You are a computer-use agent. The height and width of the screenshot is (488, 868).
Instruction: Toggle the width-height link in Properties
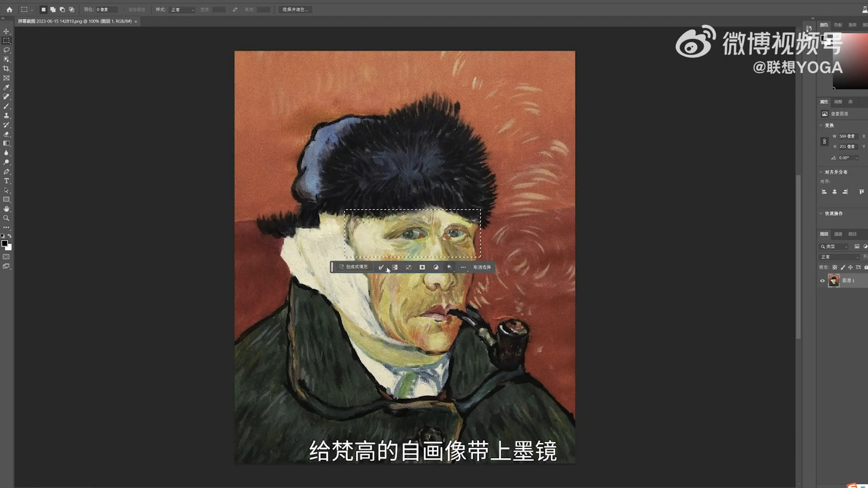click(x=825, y=142)
